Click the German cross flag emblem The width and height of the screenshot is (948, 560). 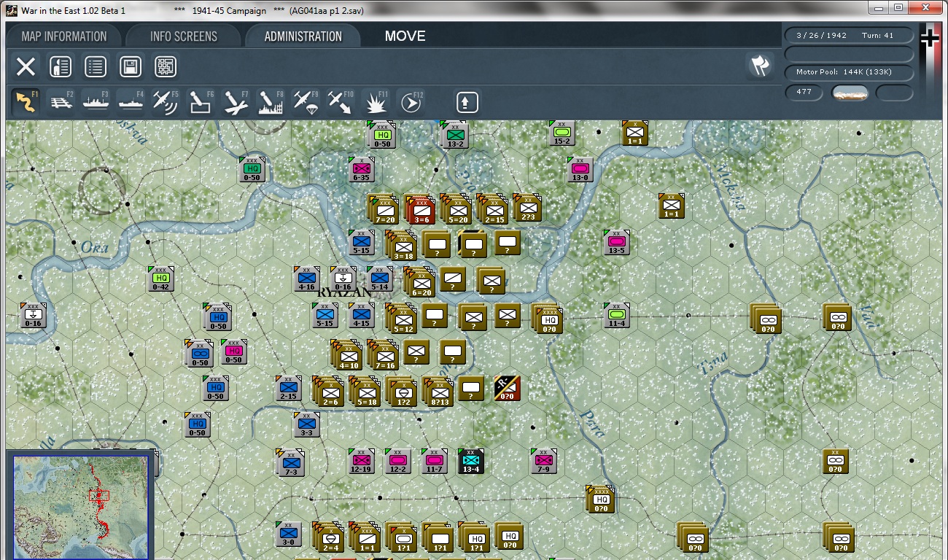929,38
